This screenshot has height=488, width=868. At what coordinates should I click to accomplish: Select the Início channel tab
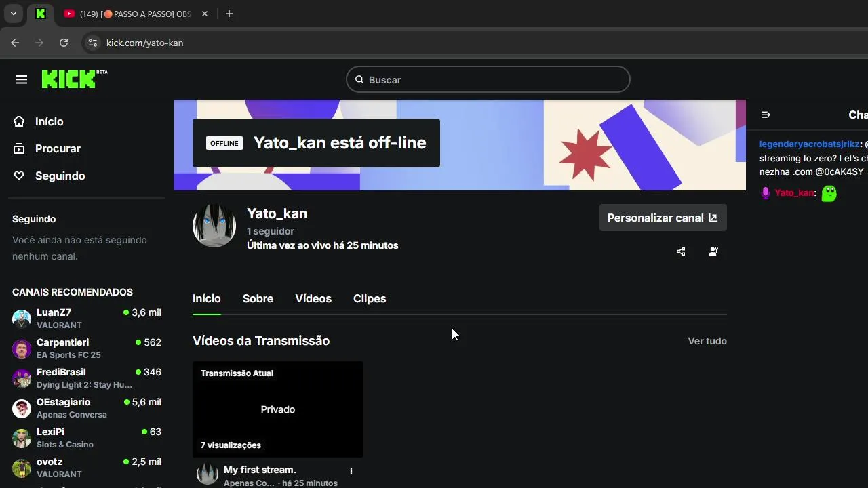click(x=207, y=299)
